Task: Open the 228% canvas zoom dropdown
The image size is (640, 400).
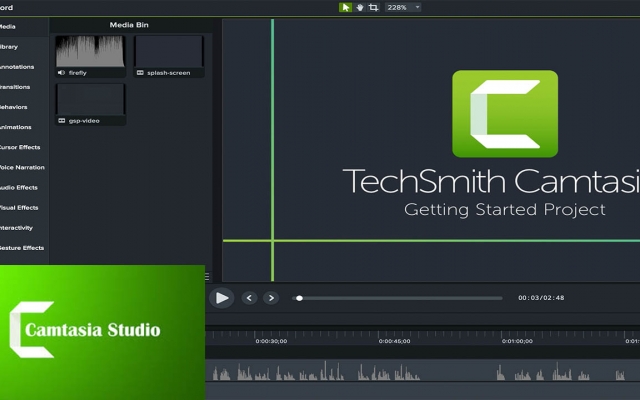Action: pos(403,7)
